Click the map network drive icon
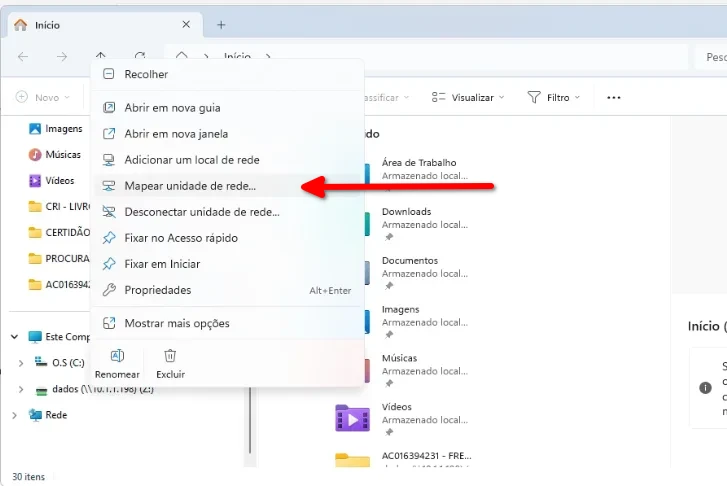727x486 pixels. click(x=108, y=186)
